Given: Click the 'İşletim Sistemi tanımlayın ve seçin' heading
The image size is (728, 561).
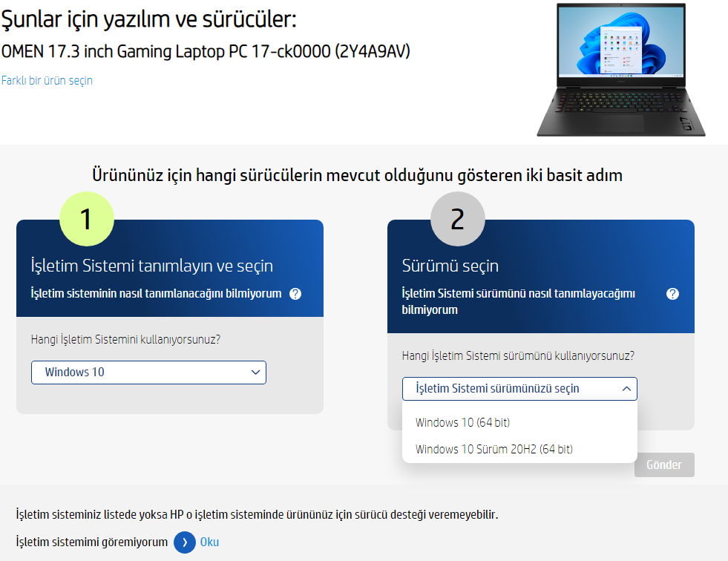Looking at the screenshot, I should [x=152, y=266].
